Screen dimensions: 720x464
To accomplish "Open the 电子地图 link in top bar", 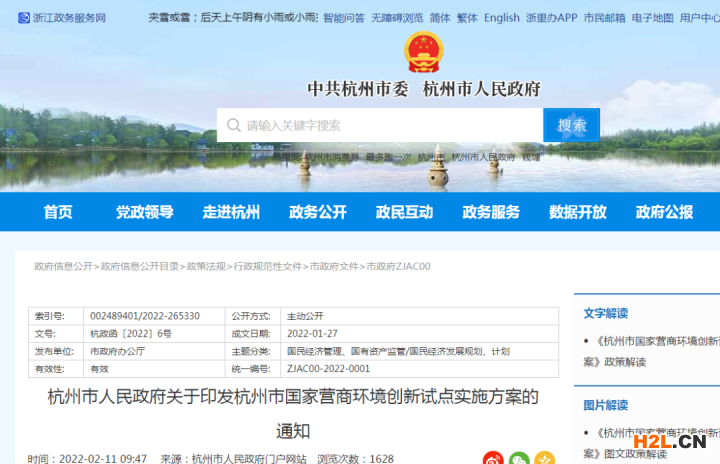I will [x=652, y=18].
